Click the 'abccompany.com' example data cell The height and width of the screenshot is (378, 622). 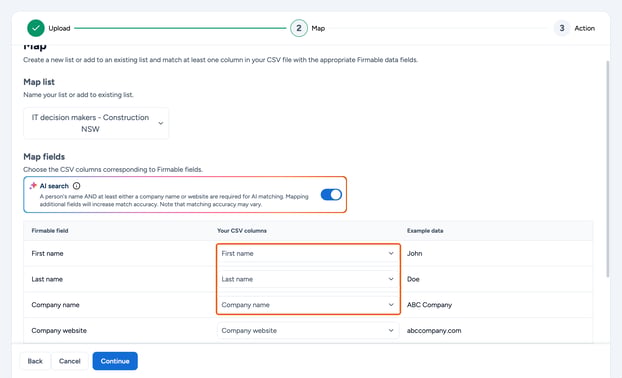click(434, 330)
